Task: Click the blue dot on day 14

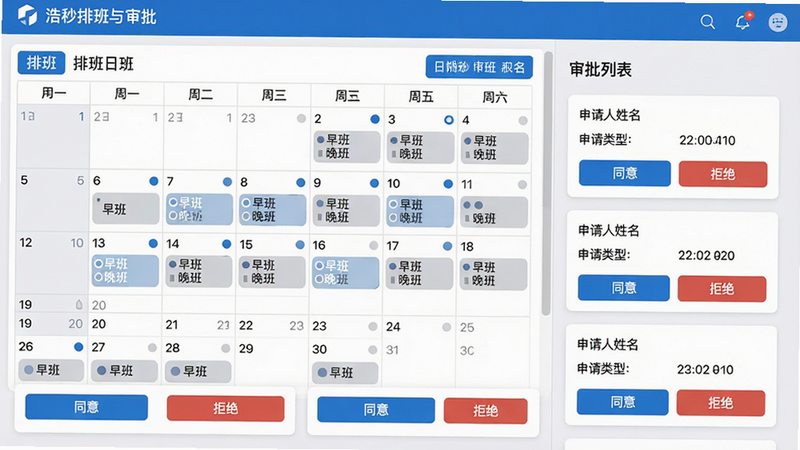Action: tap(227, 244)
